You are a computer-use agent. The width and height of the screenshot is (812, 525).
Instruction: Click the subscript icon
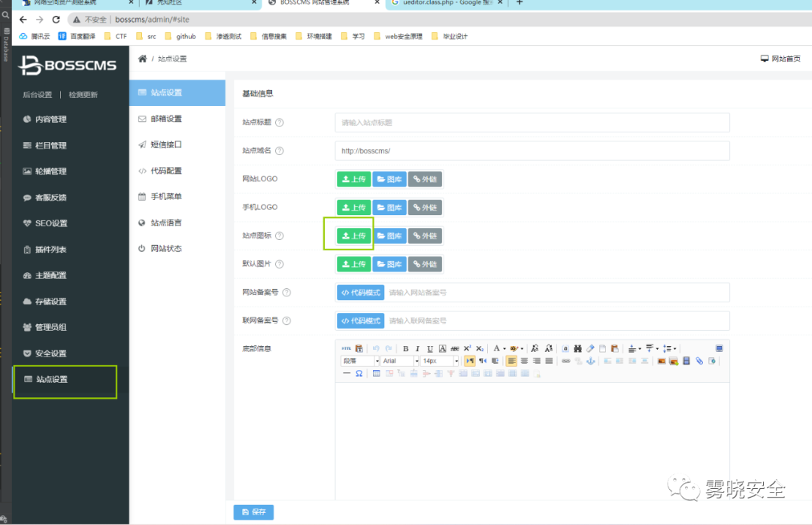(x=480, y=348)
